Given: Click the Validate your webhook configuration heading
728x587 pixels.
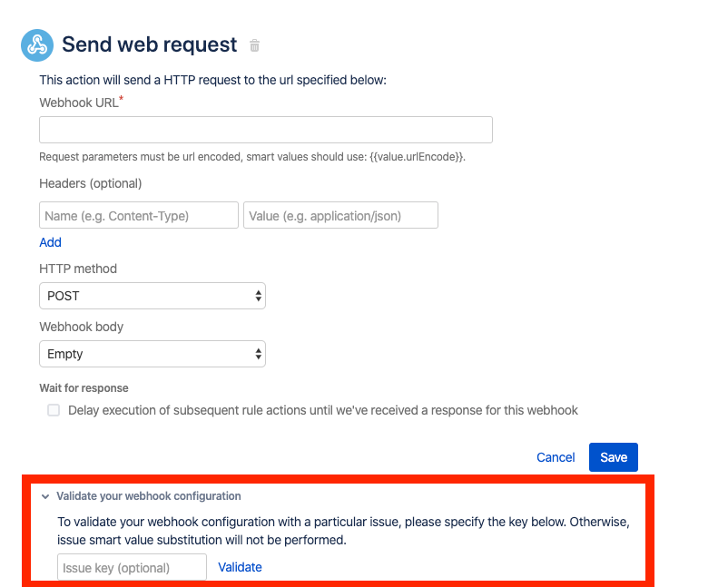Looking at the screenshot, I should 149,496.
